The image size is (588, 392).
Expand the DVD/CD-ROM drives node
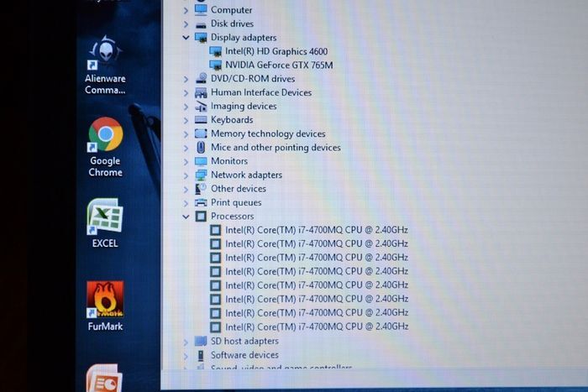click(x=186, y=79)
